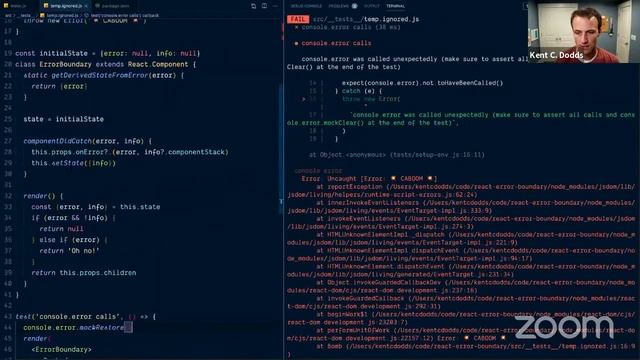The image size is (640, 360).
Task: Click 'class ErrorBoundary extends React.Component' line
Action: [106, 64]
